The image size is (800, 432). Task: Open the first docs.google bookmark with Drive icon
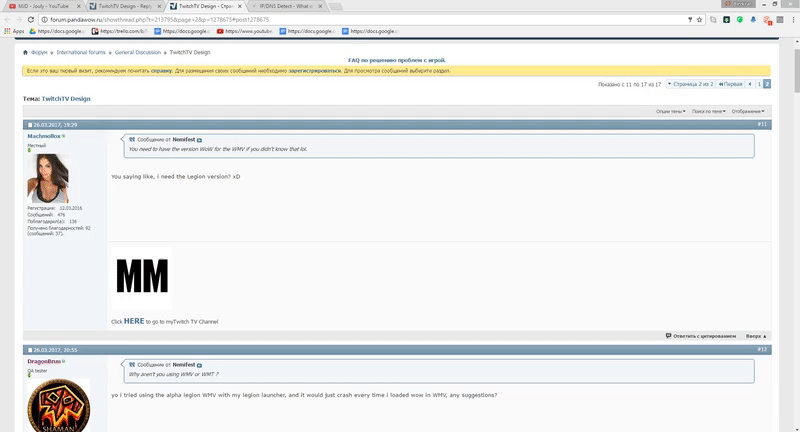pos(57,31)
